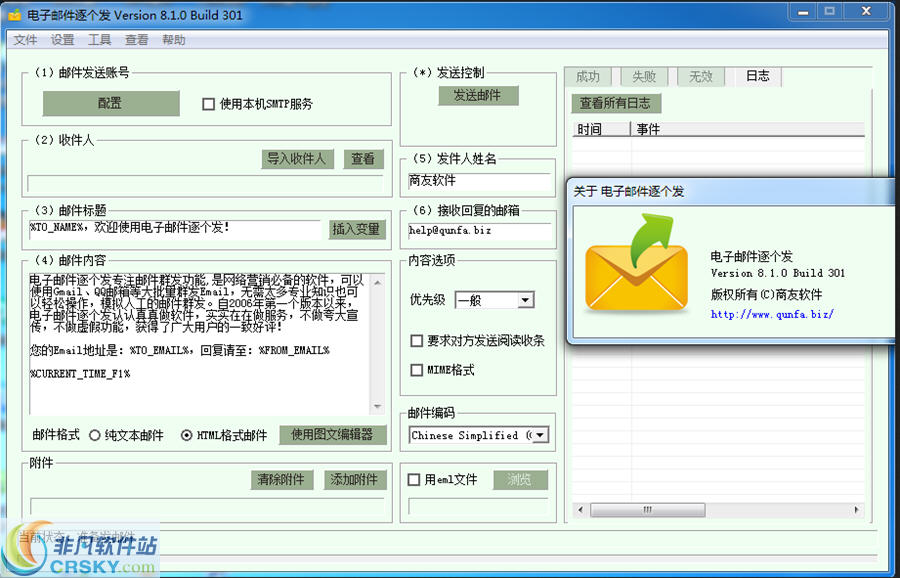Check 要求对方发送阅读收条
900x578 pixels.
pyautogui.click(x=417, y=341)
